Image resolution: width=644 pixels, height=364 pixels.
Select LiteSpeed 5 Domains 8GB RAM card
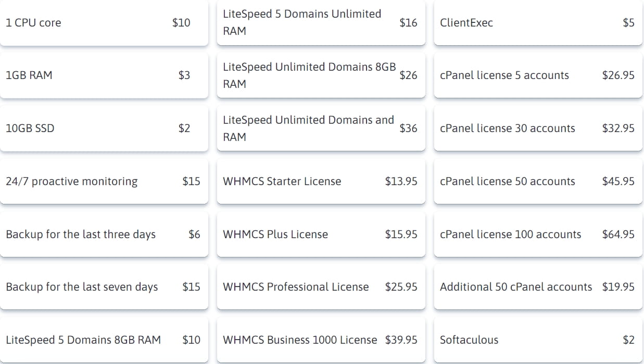tap(104, 340)
